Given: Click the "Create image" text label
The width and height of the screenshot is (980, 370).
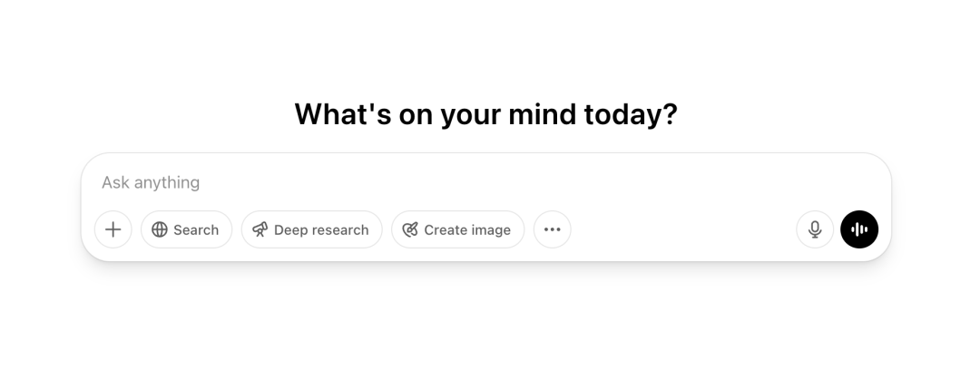Looking at the screenshot, I should [x=467, y=229].
